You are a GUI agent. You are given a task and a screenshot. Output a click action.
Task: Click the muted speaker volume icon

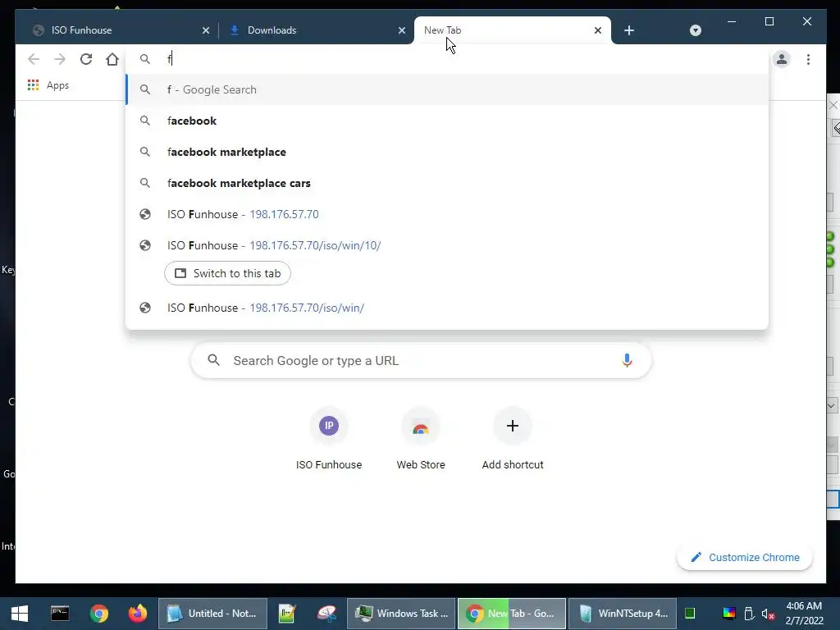pyautogui.click(x=768, y=614)
